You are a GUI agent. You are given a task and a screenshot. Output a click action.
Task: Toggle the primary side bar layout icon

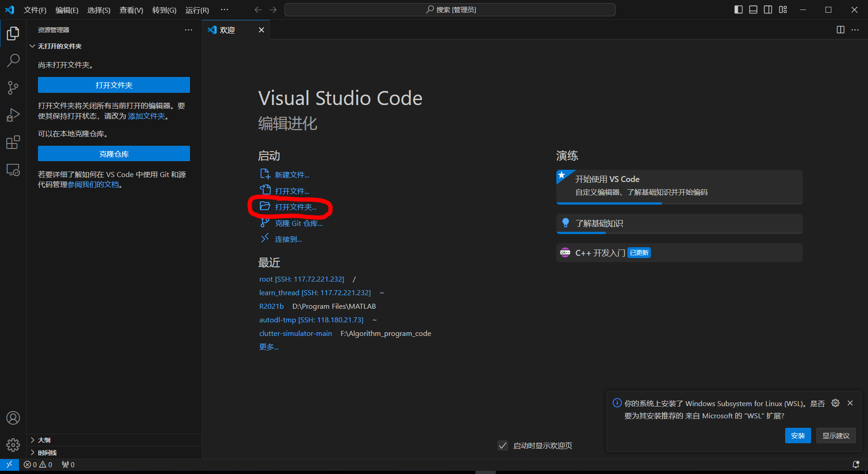coord(738,10)
